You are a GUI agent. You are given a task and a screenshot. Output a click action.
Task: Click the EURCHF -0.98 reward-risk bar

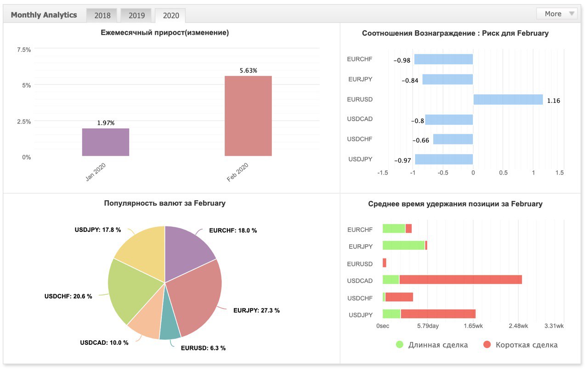pyautogui.click(x=443, y=59)
